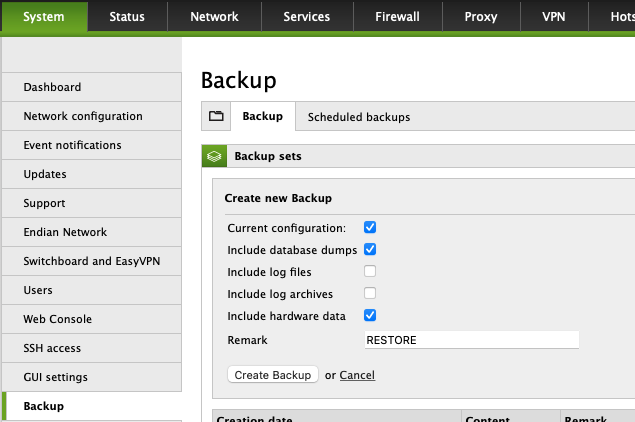635x422 pixels.
Task: Click the Cancel link
Action: coord(357,375)
